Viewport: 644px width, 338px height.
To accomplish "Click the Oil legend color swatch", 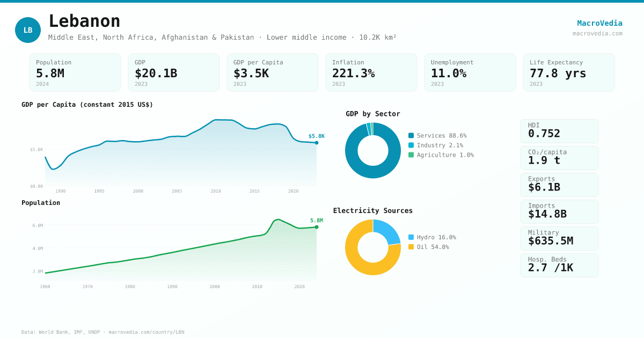I will (x=411, y=247).
